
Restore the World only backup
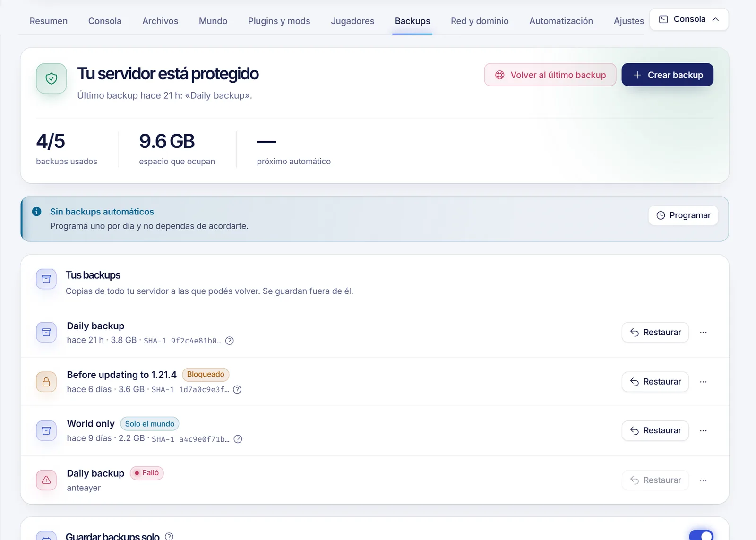(655, 431)
